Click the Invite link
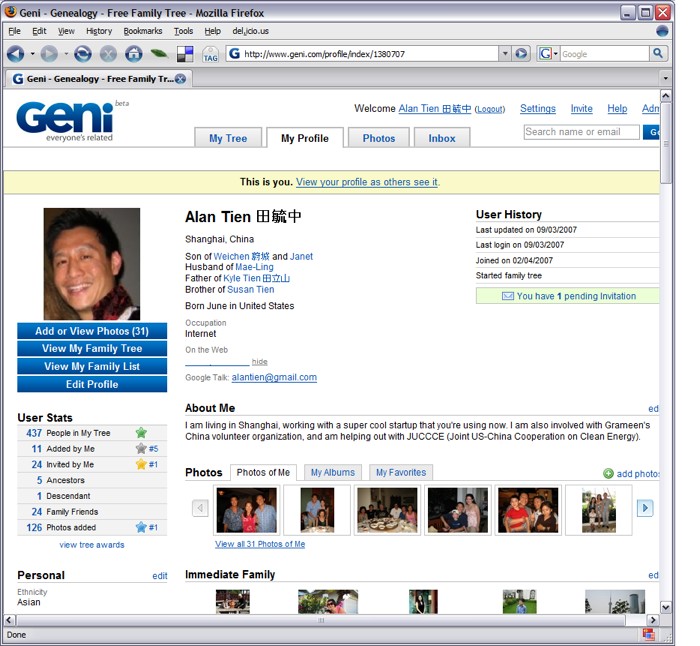700x646 pixels. (x=582, y=108)
